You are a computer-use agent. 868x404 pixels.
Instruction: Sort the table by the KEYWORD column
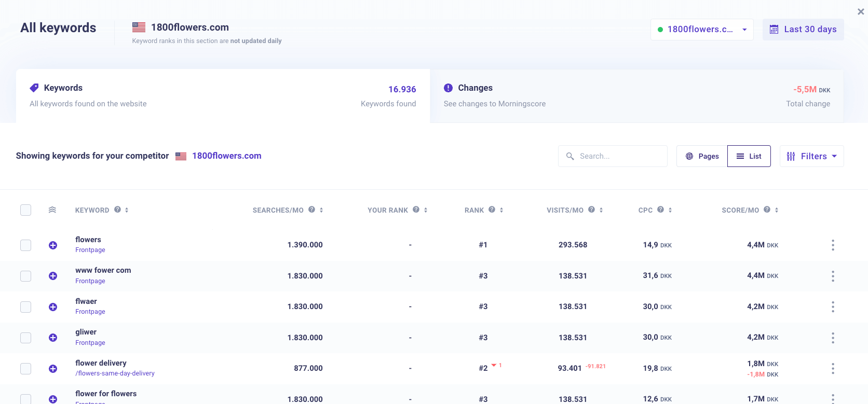point(127,210)
